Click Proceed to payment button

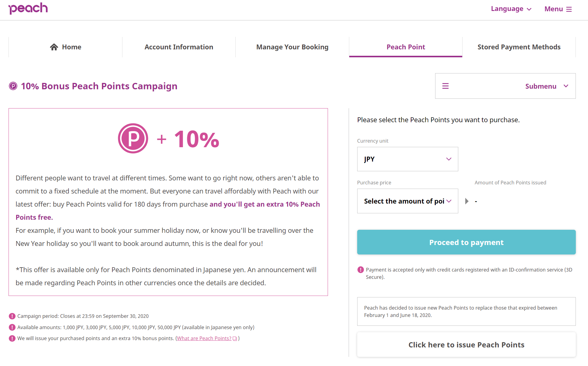(x=467, y=242)
